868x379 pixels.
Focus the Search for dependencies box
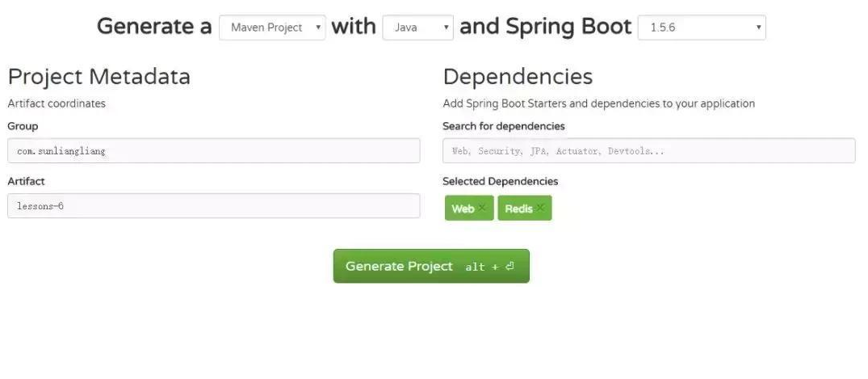[x=648, y=151]
